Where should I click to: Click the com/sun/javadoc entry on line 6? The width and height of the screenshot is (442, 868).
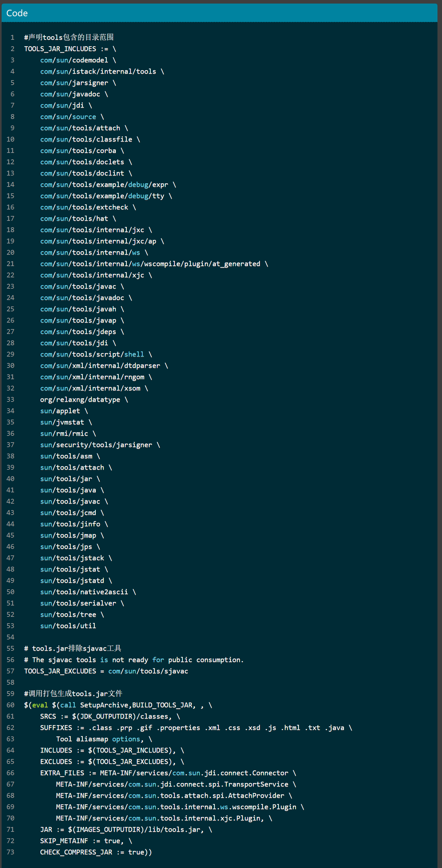tap(74, 94)
